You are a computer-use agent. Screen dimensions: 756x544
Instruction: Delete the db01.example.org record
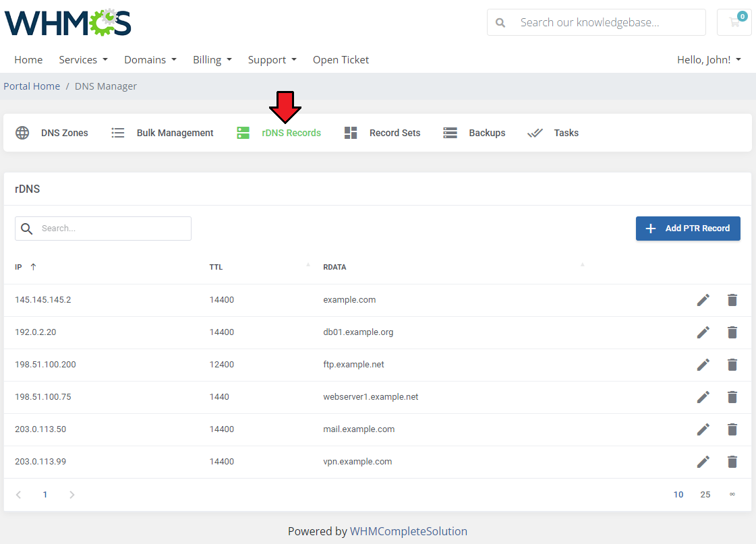732,332
